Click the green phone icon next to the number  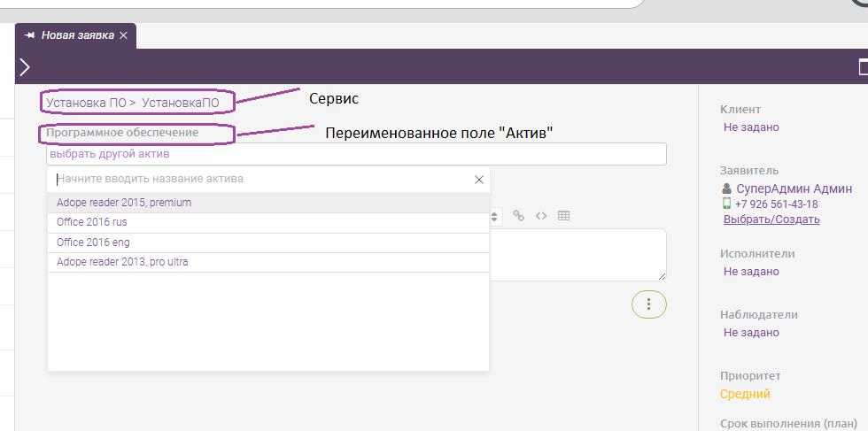tap(727, 204)
